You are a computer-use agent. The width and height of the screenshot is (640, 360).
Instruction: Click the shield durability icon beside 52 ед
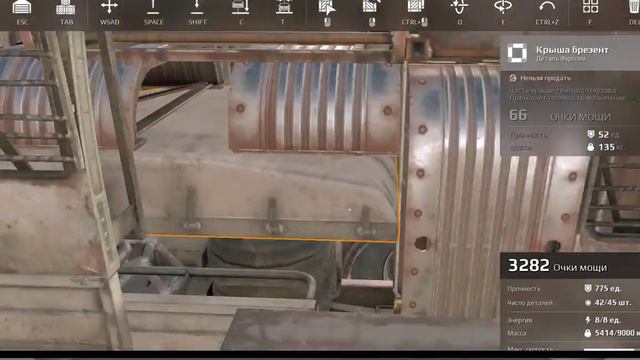point(591,134)
